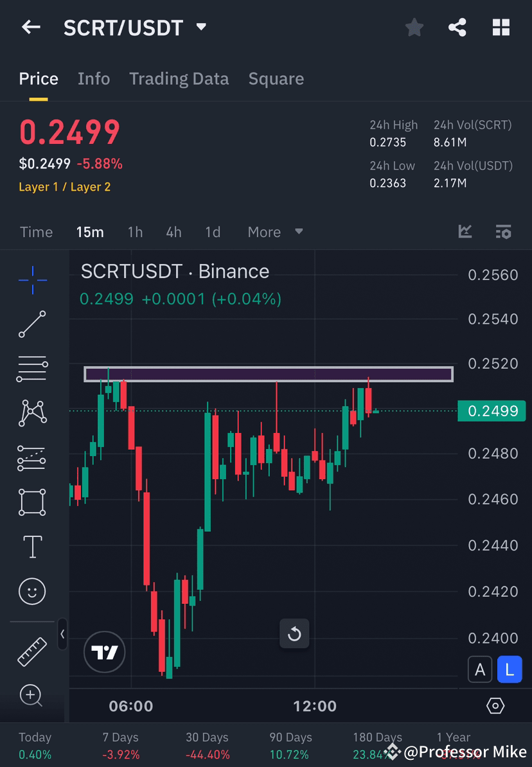
Task: Select the 1h chart interval
Action: click(135, 232)
